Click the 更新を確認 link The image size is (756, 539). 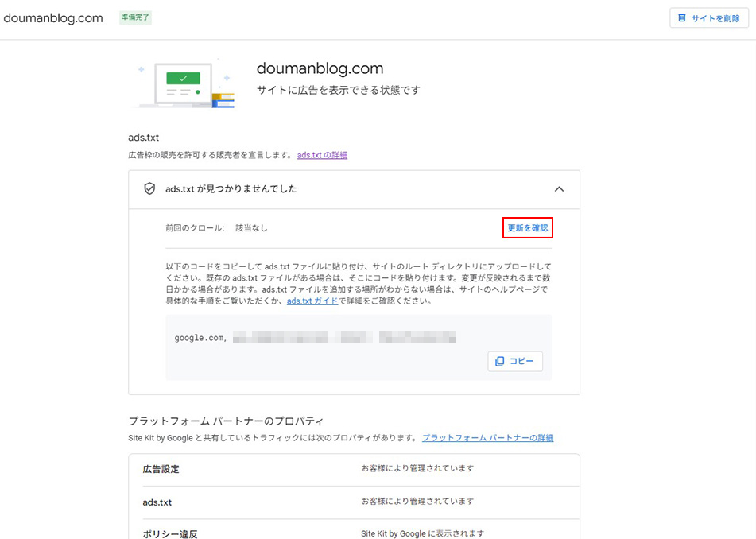point(528,227)
